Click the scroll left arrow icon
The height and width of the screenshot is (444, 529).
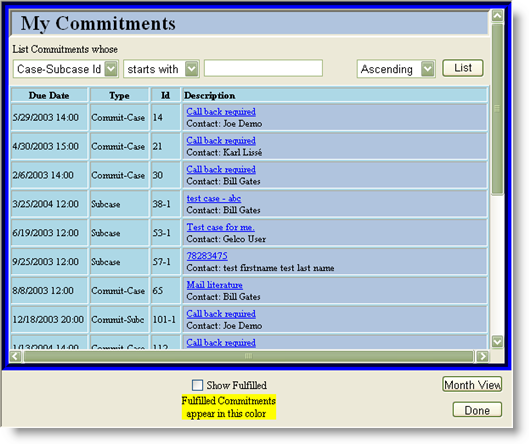(x=16, y=356)
